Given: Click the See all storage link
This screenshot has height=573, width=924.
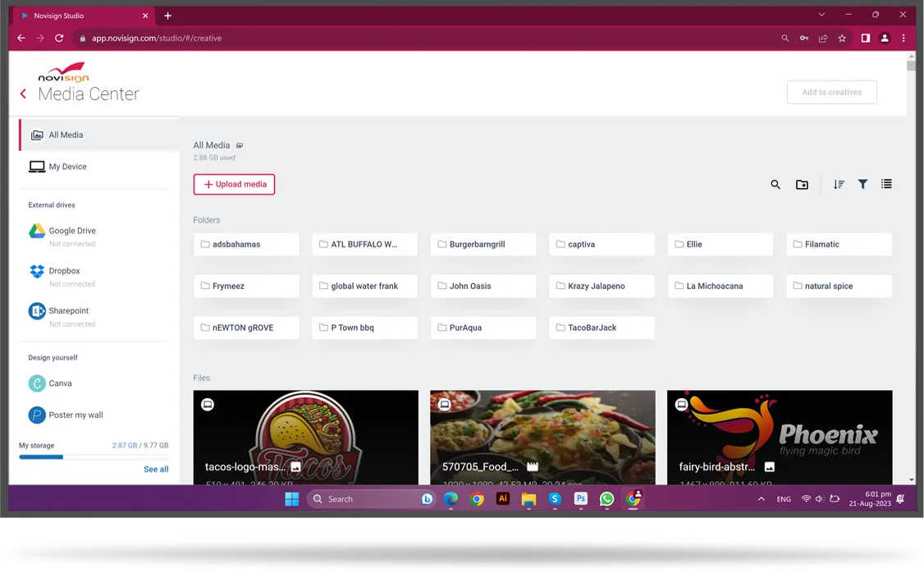Looking at the screenshot, I should pos(156,470).
